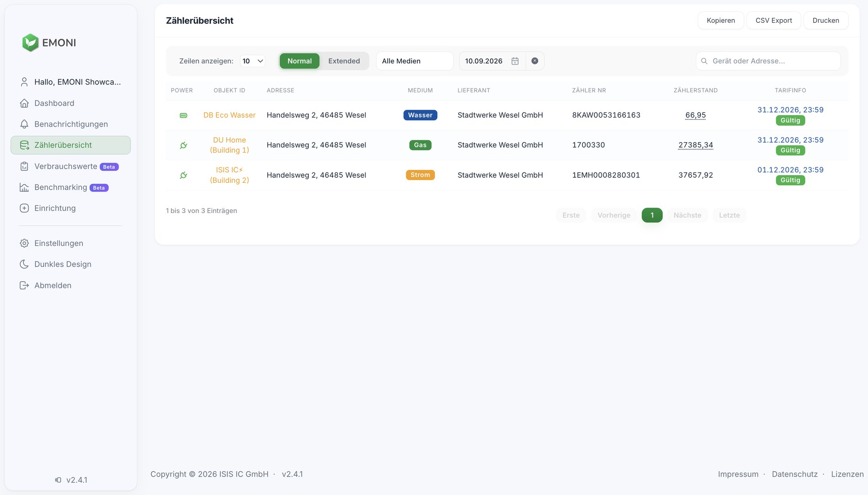Open the Impressum footer link
Image resolution: width=868 pixels, height=495 pixels.
(738, 474)
